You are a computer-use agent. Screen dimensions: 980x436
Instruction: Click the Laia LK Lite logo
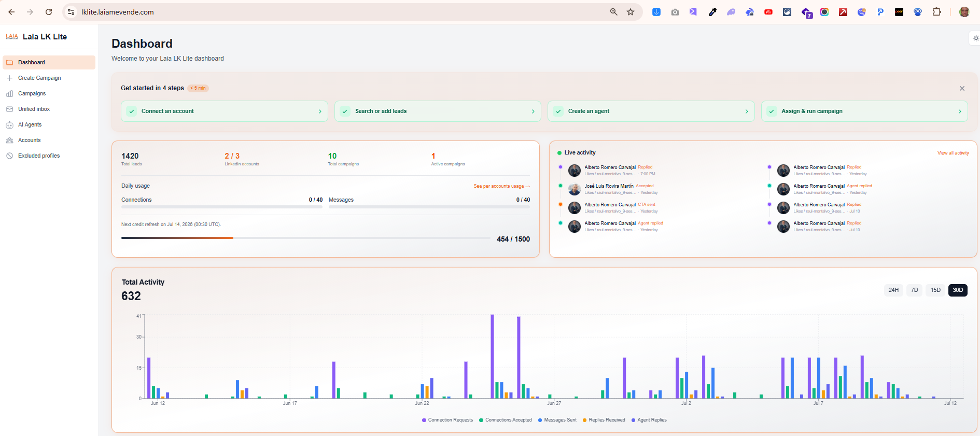12,37
